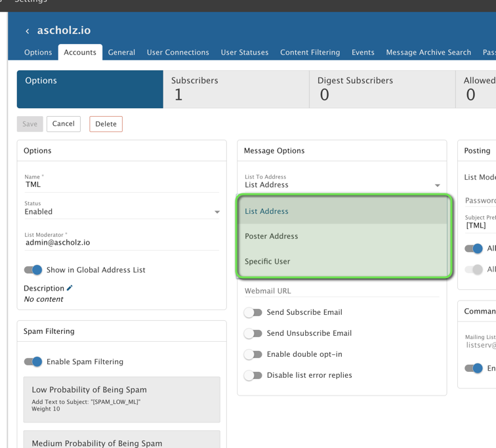This screenshot has height=448, width=496.
Task: Choose Specific User option
Action: [x=268, y=261]
